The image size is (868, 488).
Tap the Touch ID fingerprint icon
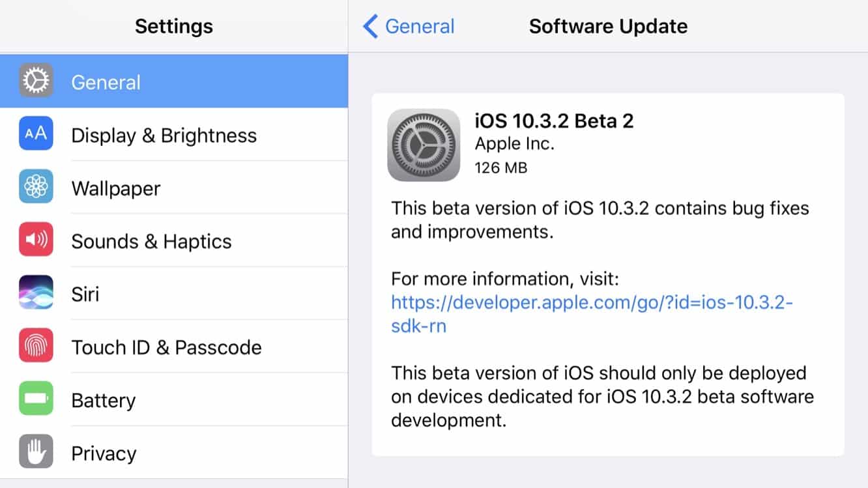click(36, 347)
